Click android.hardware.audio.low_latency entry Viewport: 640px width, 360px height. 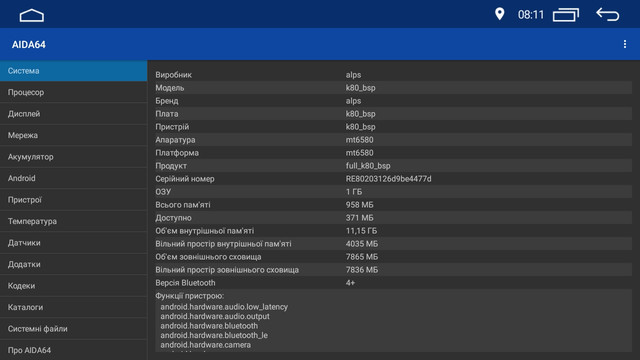224,307
